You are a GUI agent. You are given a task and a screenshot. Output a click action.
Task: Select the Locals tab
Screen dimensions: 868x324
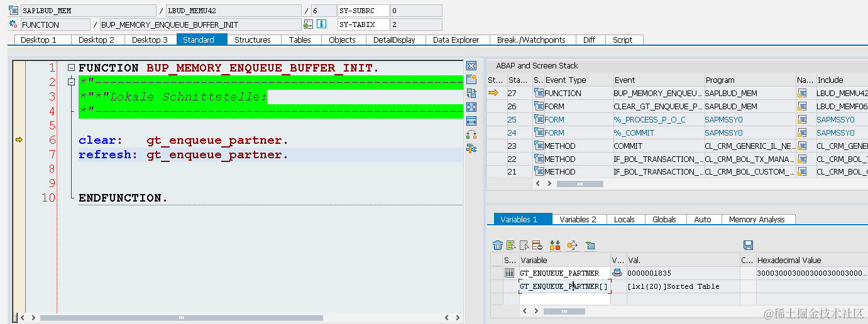(x=625, y=219)
